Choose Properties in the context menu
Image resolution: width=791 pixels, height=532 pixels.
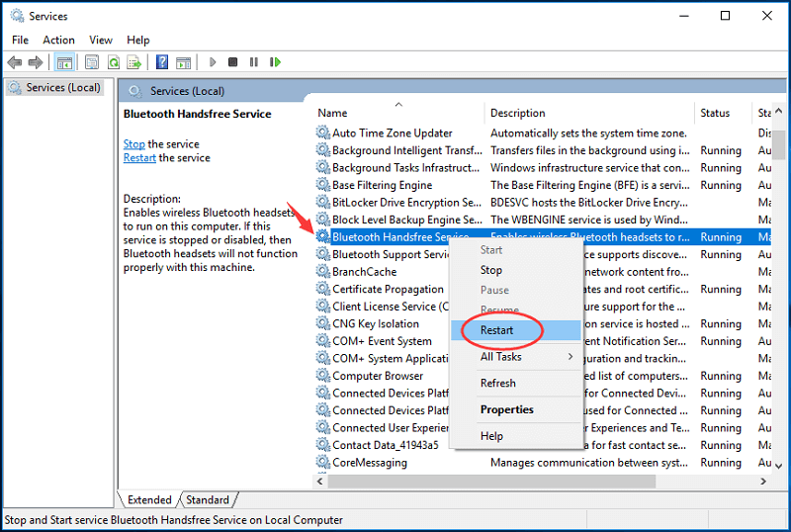coord(515,409)
